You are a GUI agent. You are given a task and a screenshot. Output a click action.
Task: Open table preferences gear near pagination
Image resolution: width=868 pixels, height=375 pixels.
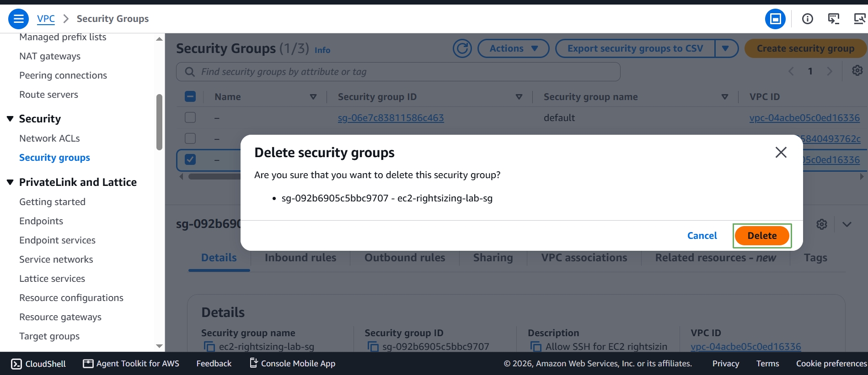pyautogui.click(x=857, y=71)
